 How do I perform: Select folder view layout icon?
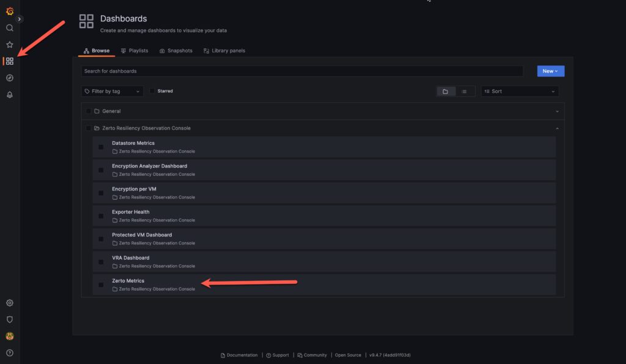(445, 91)
